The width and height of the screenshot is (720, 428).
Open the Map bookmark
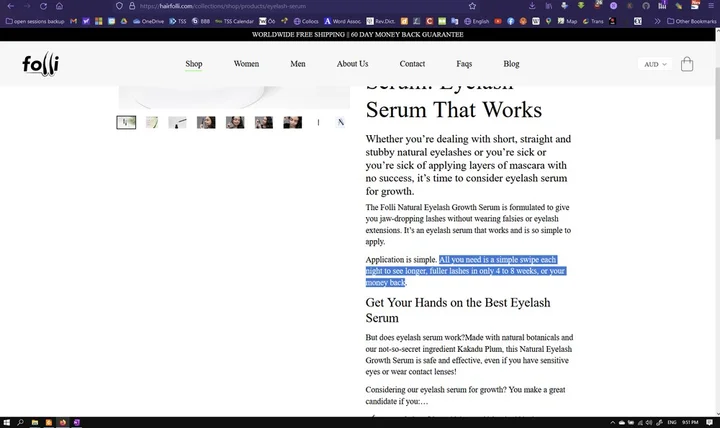[567, 21]
